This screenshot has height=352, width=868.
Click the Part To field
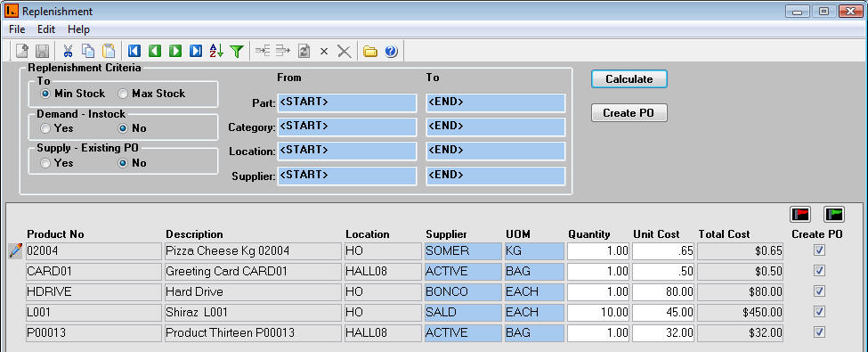[496, 103]
